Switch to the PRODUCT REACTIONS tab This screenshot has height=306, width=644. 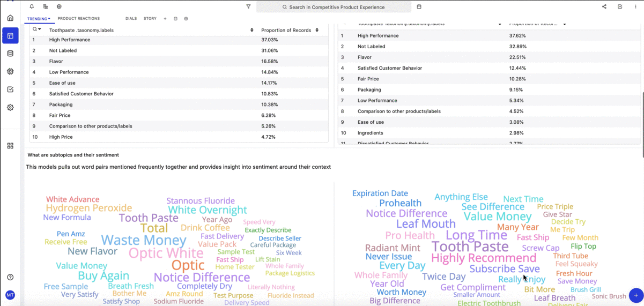click(79, 19)
